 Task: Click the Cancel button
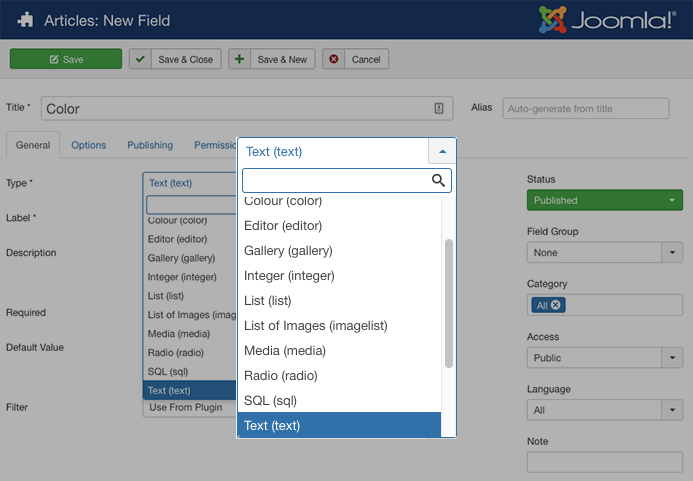[355, 59]
